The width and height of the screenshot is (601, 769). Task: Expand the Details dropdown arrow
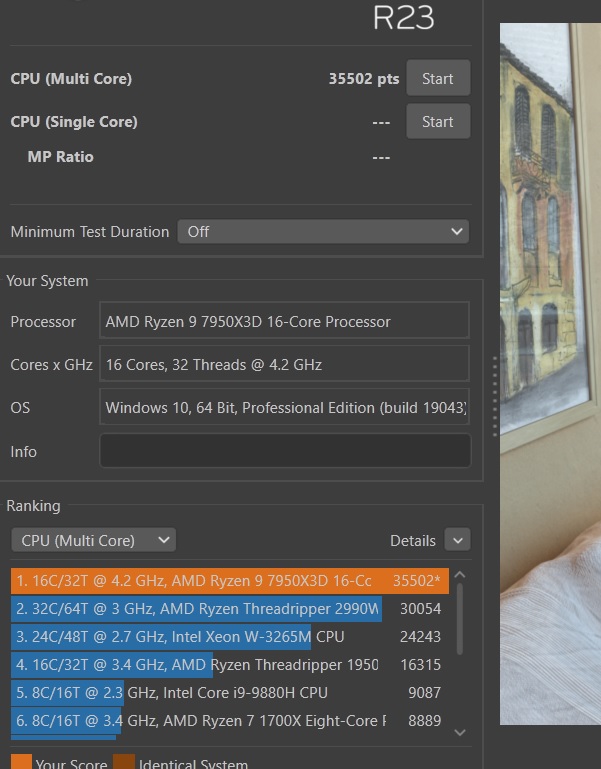click(x=457, y=540)
